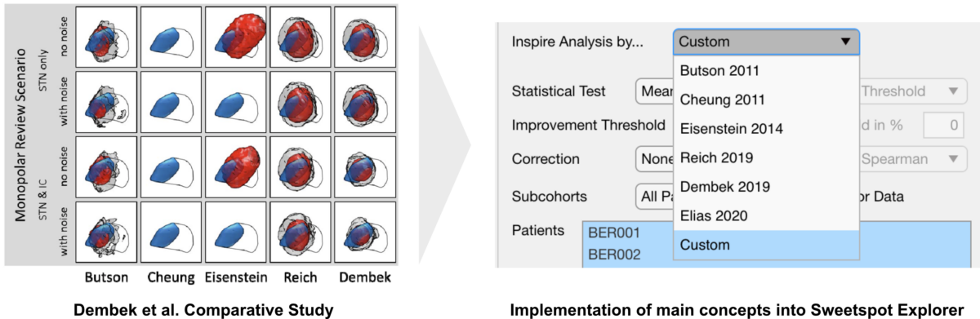The height and width of the screenshot is (319, 980).
Task: Expand the Subcohorts dropdown
Action: (654, 196)
